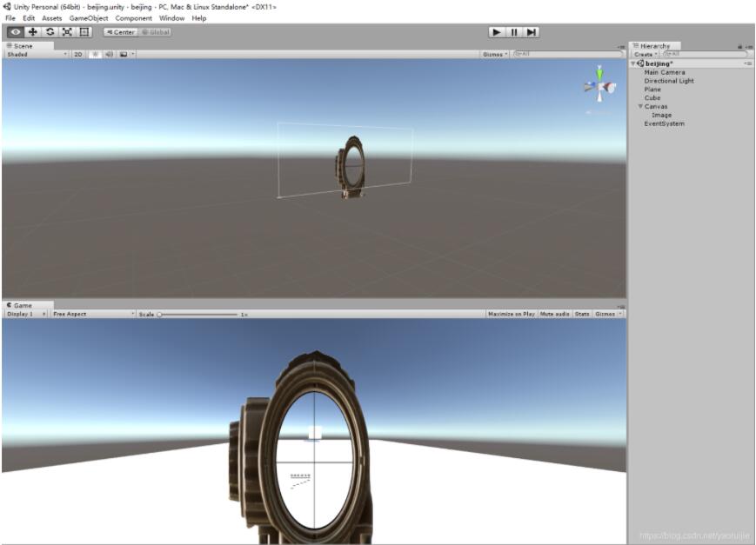Select Cube in Hierarchy
Viewport: 756px width, 545px height.
tap(652, 98)
